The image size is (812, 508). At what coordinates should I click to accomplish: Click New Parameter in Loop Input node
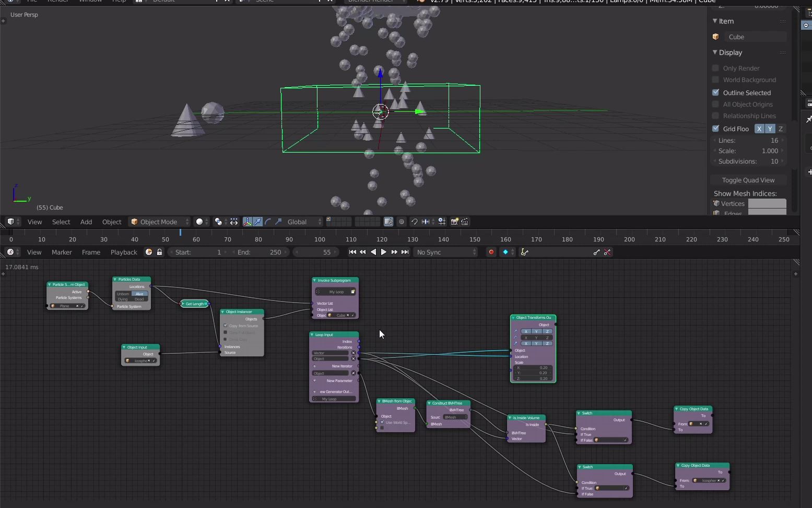334,381
